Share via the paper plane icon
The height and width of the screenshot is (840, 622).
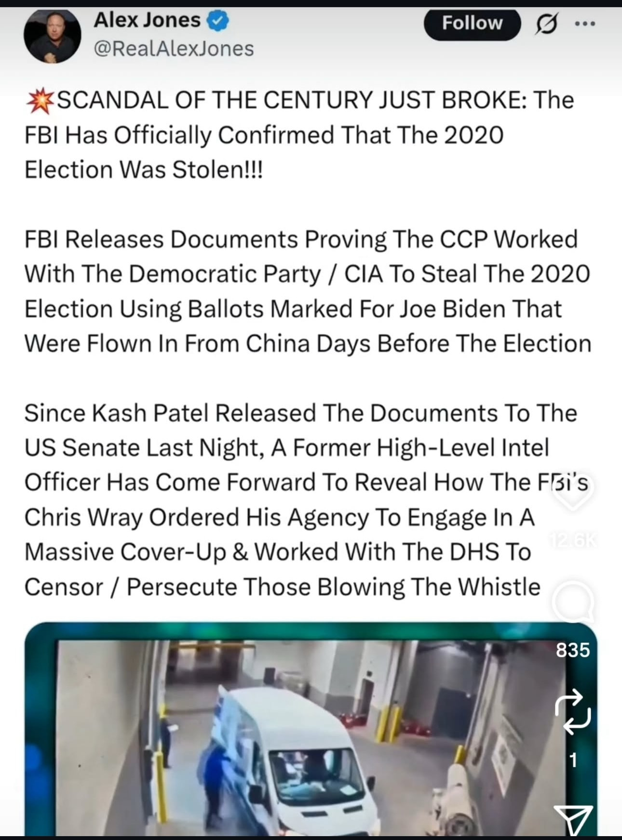point(573,820)
